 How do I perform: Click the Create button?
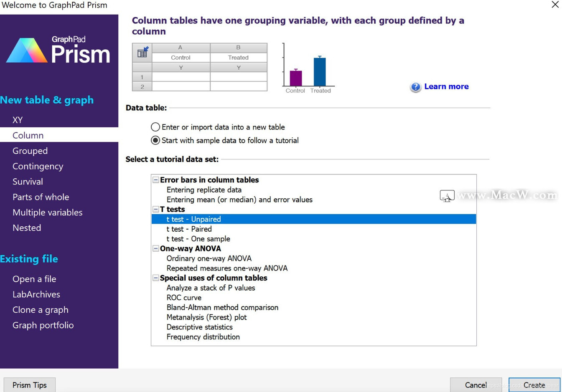pyautogui.click(x=534, y=385)
